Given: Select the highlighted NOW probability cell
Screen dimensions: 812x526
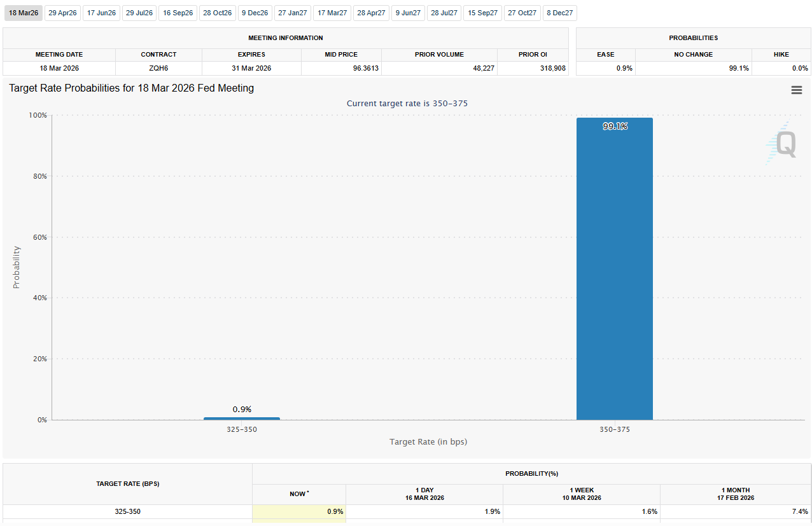Looking at the screenshot, I should [x=299, y=511].
